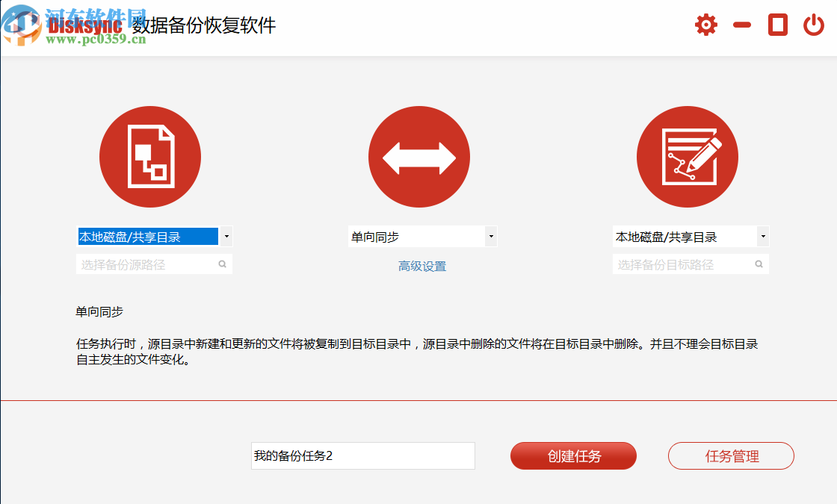Open 任务管理 task management
The image size is (837, 504).
[x=730, y=455]
